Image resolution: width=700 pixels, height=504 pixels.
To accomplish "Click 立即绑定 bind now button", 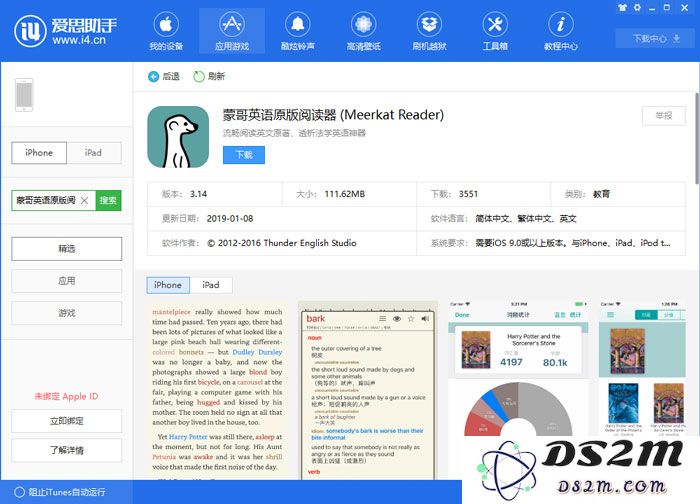I will 67,421.
